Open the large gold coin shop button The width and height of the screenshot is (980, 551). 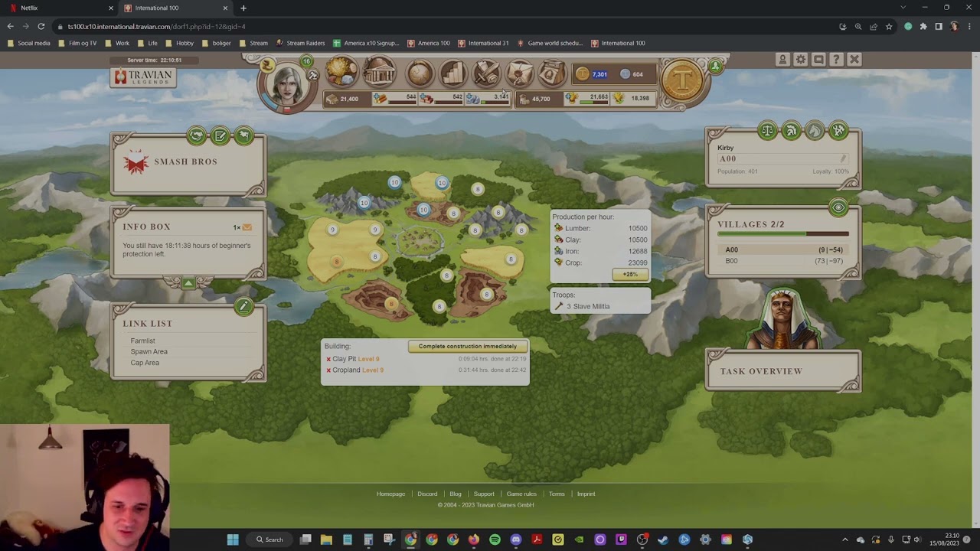pyautogui.click(x=683, y=80)
